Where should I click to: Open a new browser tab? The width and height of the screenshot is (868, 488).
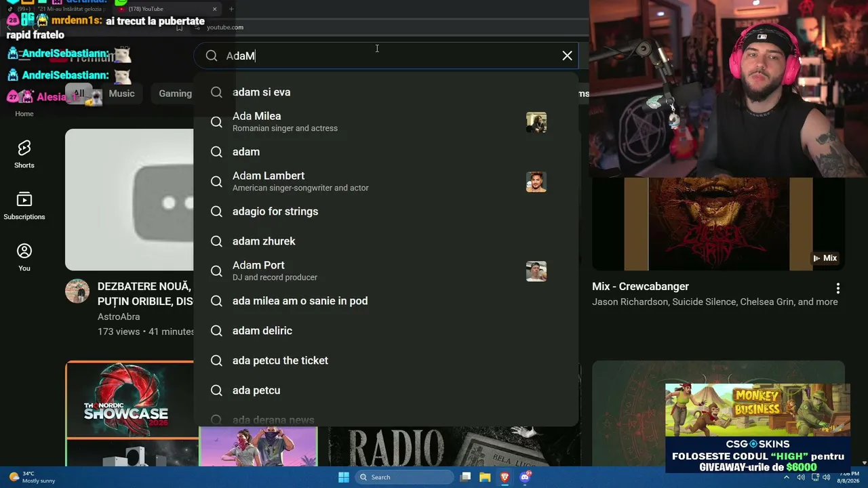point(231,9)
